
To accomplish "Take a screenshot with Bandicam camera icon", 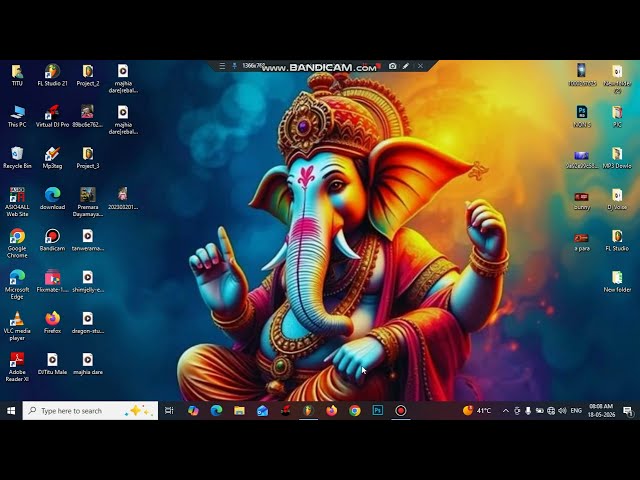I will tap(393, 66).
